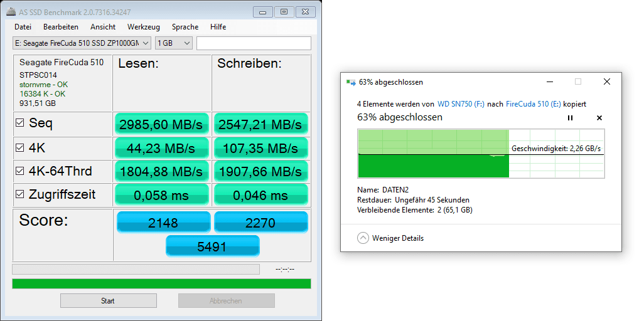
Task: Click the Seq write result 2547,21 MB/s
Action: [x=261, y=124]
